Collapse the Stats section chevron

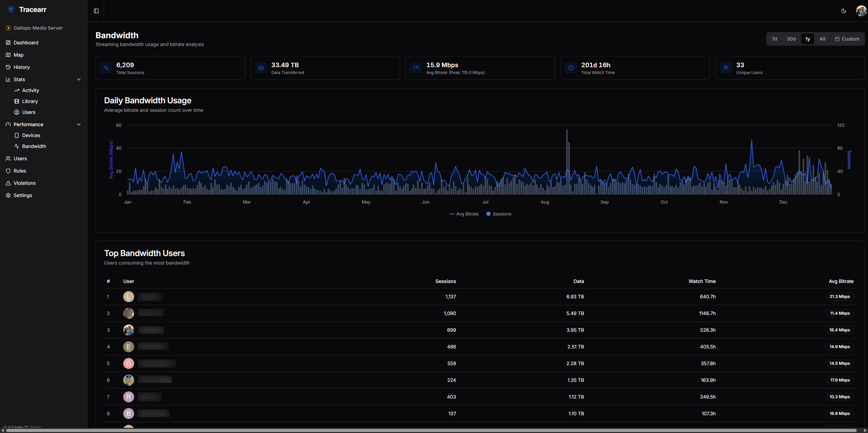pyautogui.click(x=79, y=79)
